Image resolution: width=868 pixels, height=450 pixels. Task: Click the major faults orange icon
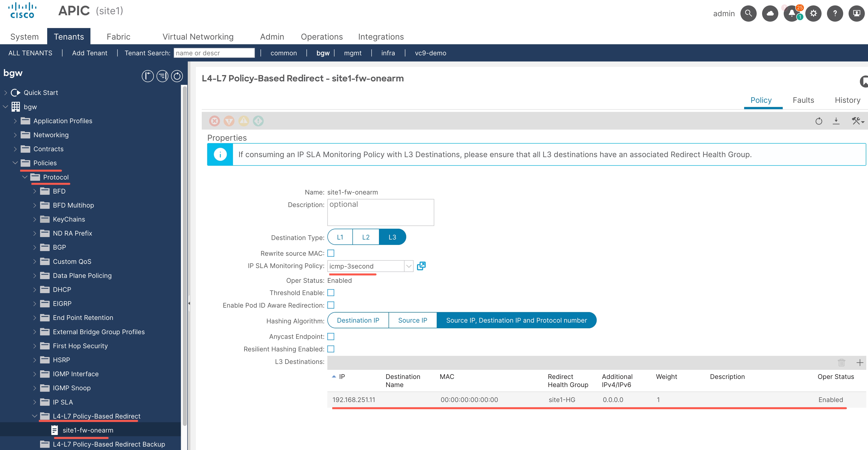coord(229,121)
